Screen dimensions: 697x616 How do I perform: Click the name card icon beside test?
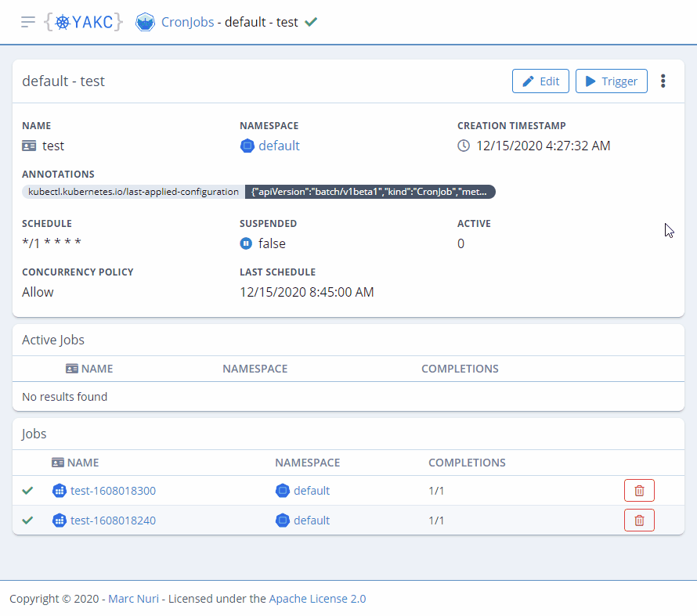(x=29, y=146)
